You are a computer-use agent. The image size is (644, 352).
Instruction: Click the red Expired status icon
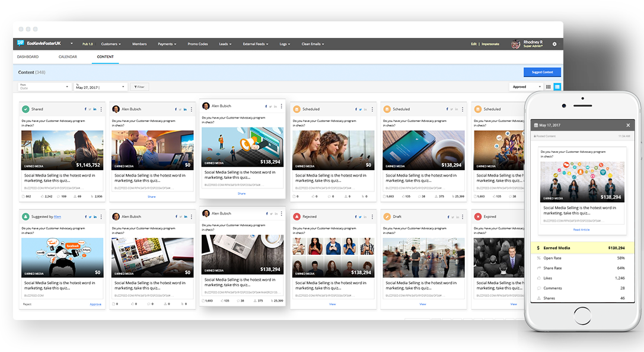477,217
